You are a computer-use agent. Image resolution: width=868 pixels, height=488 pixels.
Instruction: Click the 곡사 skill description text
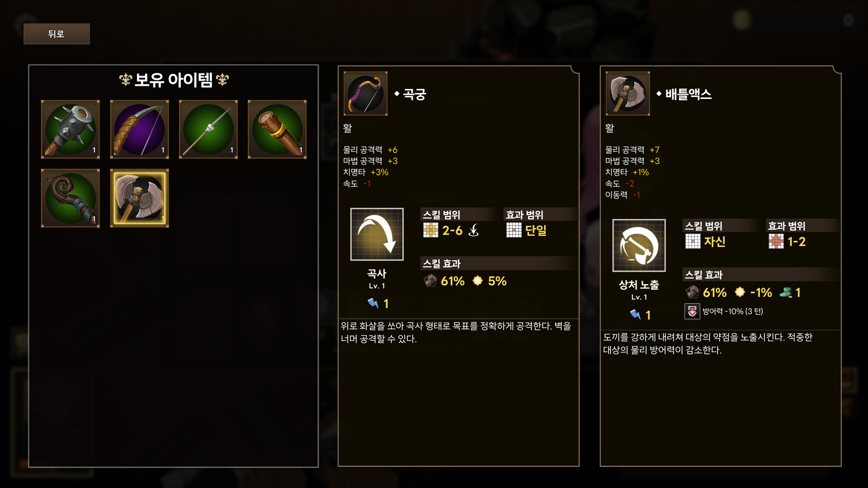pyautogui.click(x=456, y=332)
